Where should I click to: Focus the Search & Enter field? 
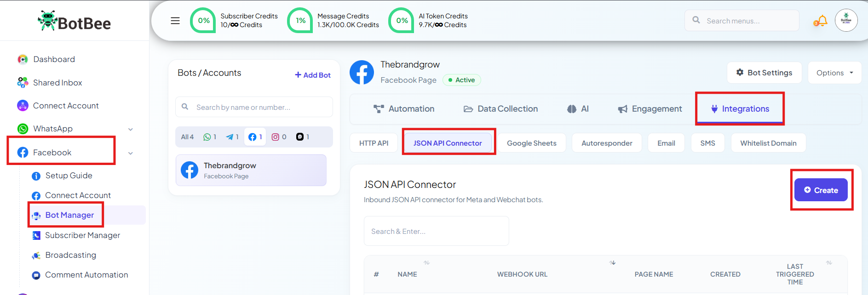pyautogui.click(x=436, y=231)
